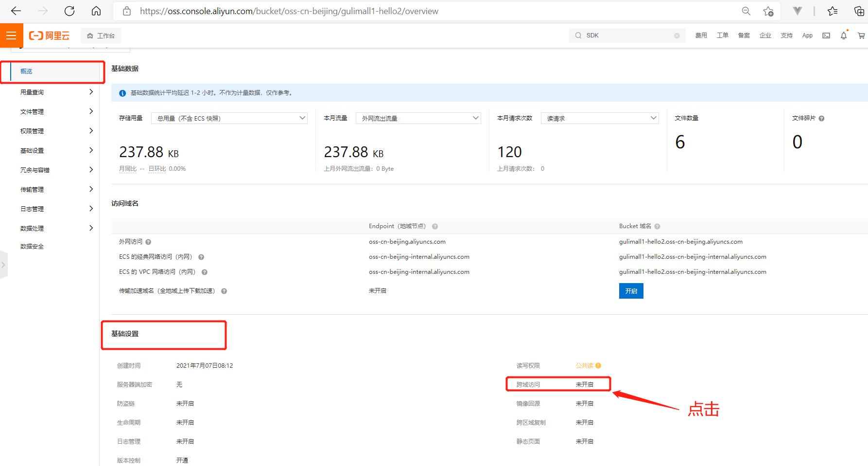
Task: Click 未开启 next to 生命周期
Action: [185, 422]
